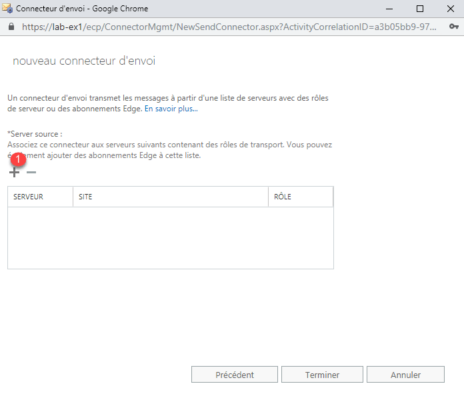
Task: Close the Chrome window
Action: [450, 9]
